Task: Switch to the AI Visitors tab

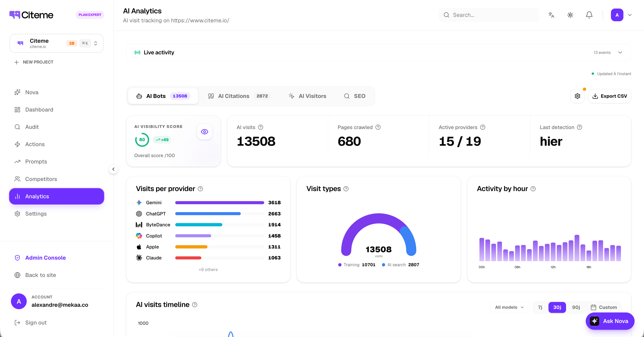Action: pyautogui.click(x=307, y=96)
